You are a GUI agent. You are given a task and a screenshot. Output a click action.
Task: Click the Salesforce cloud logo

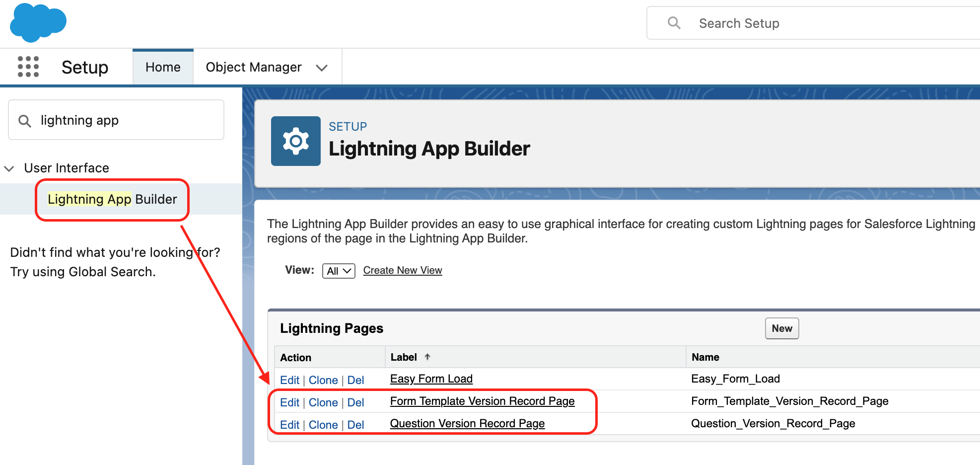pyautogui.click(x=38, y=22)
